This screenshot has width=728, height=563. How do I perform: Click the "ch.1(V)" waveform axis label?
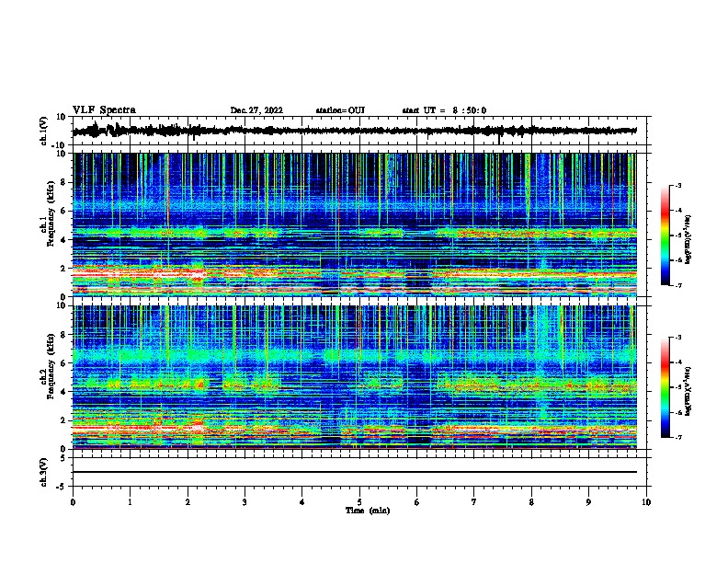(x=44, y=131)
